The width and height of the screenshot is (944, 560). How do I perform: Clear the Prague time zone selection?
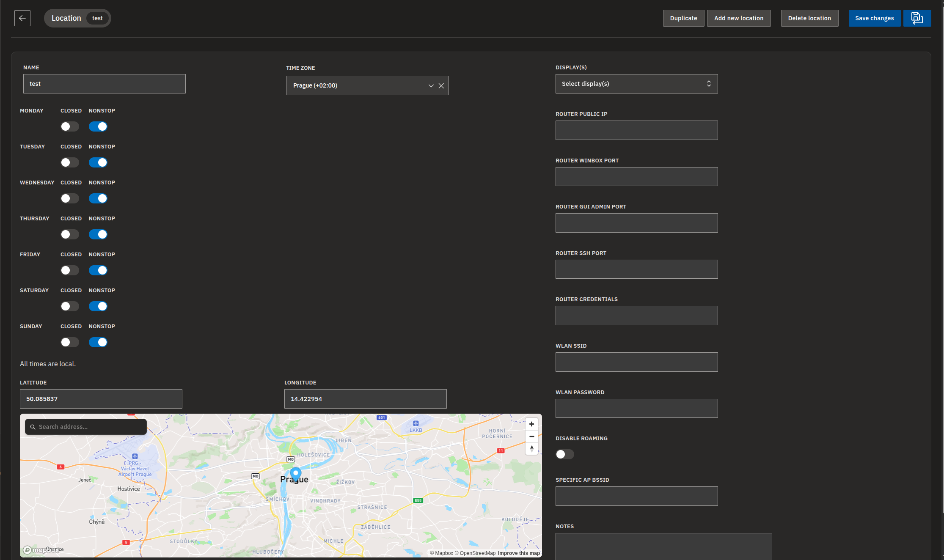pyautogui.click(x=441, y=86)
